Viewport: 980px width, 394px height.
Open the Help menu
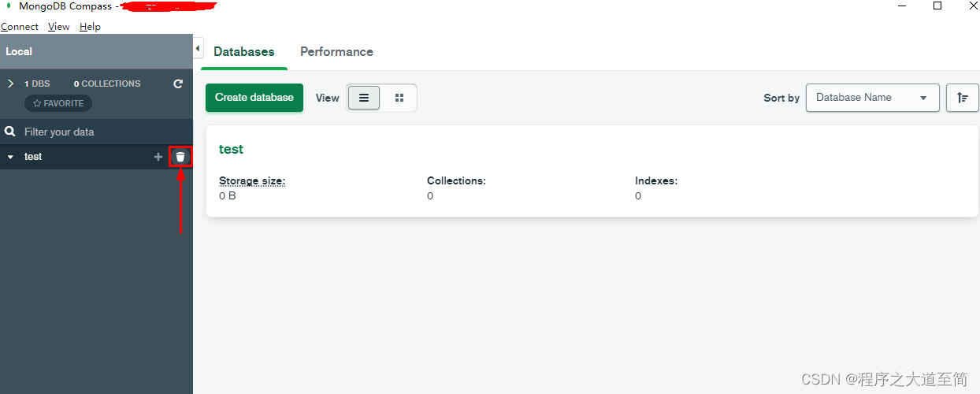point(90,27)
